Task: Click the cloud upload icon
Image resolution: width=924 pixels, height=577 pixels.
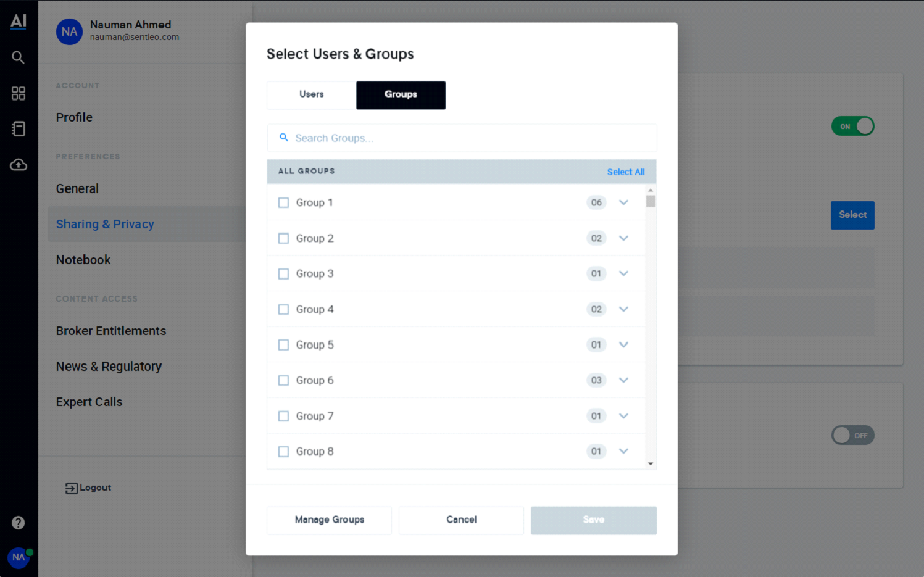Action: [19, 165]
